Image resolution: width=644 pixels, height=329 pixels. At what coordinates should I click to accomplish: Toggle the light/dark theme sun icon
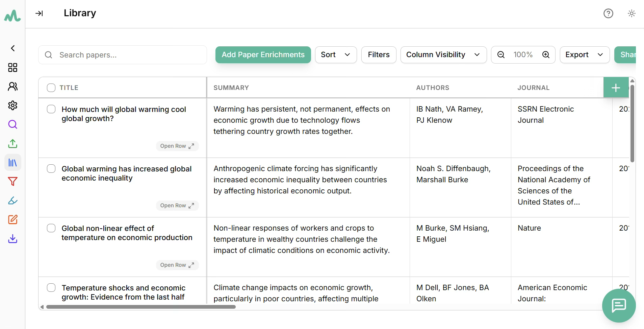pos(632,13)
